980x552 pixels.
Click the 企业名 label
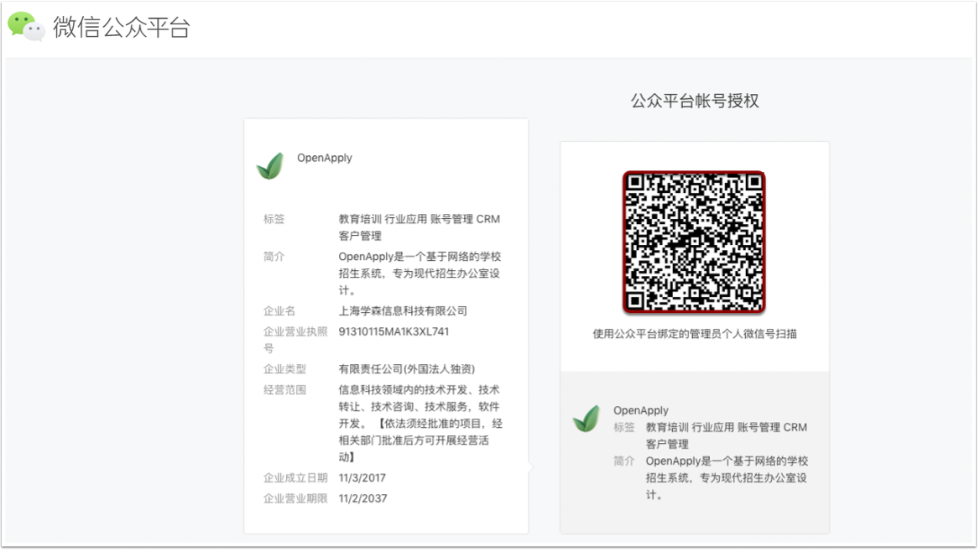pyautogui.click(x=279, y=310)
